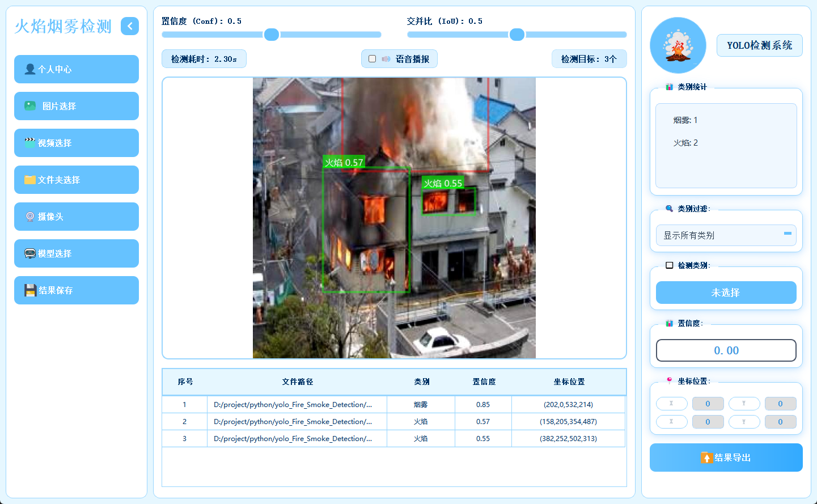Click the 坐标位置 pushpin icon
This screenshot has width=817, height=504.
tap(670, 381)
